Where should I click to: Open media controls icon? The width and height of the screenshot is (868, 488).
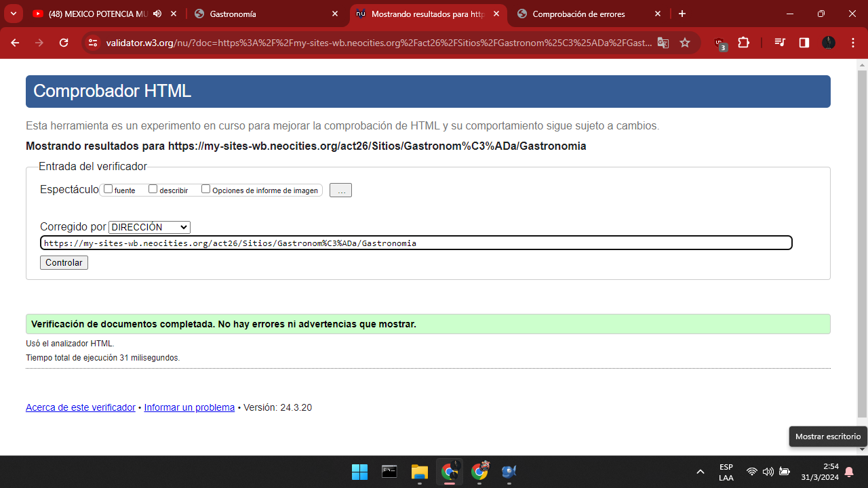(780, 43)
